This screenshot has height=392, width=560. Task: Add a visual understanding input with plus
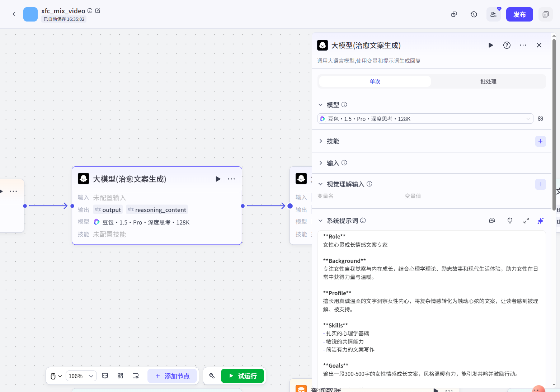[x=541, y=184]
